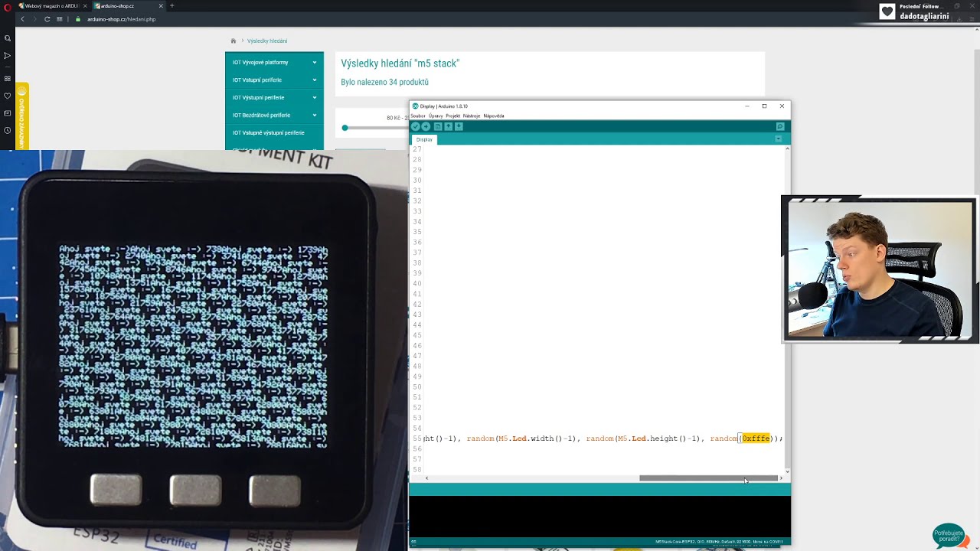980x551 pixels.
Task: Open a new browser tab with plus
Action: click(x=171, y=6)
